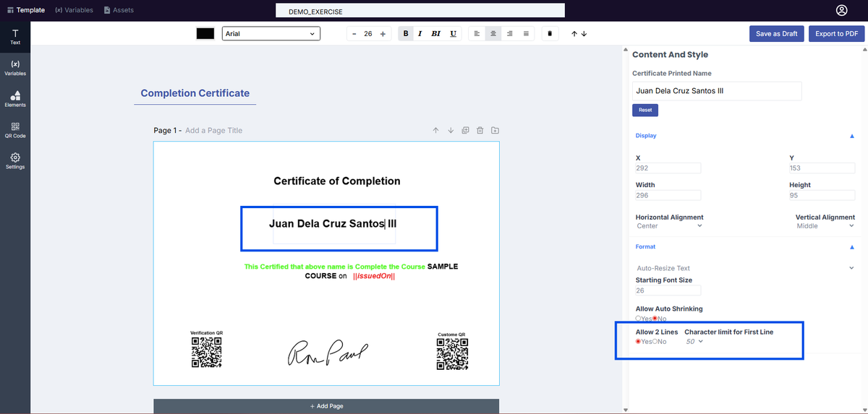Select Yes for Allow 2 Lines
Viewport: 868px width, 414px height.
(639, 342)
